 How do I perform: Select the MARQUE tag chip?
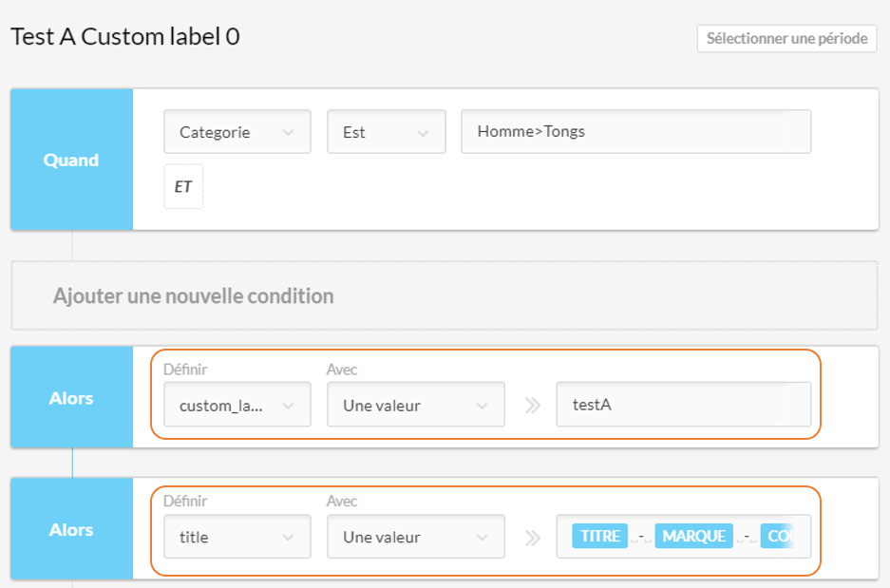(x=693, y=537)
